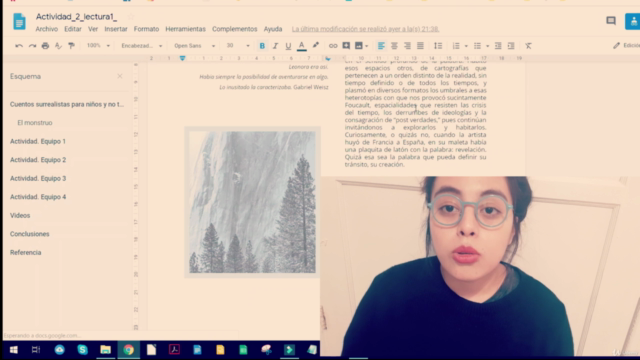Expand the bulleted list dropdown arrow
This screenshot has width=640, height=360.
point(487,46)
